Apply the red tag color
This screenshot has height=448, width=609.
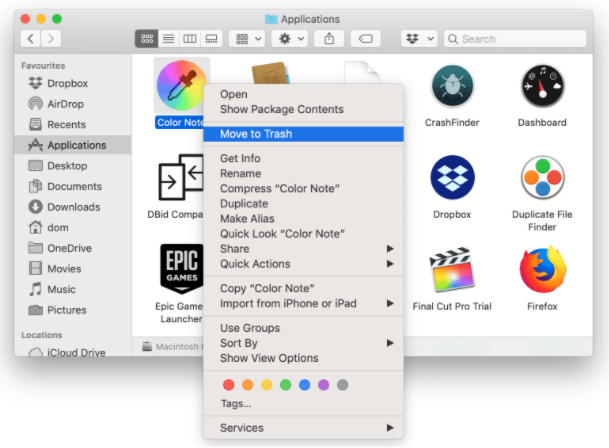228,385
